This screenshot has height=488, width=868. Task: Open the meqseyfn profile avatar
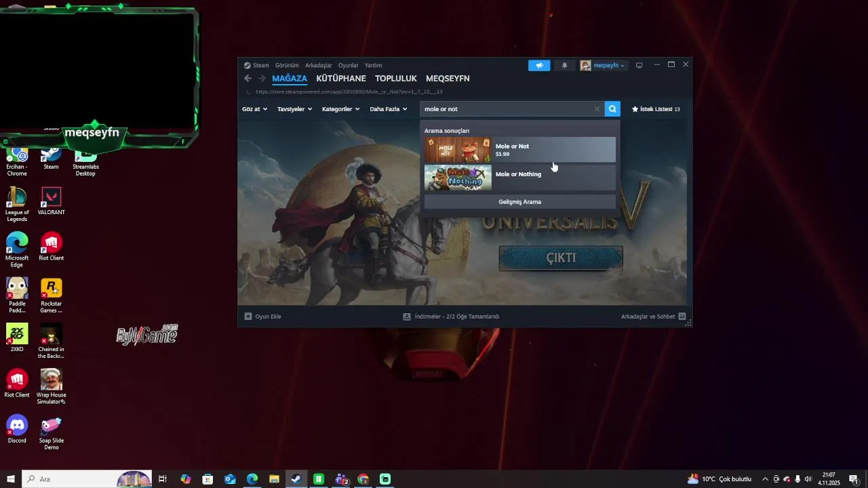[x=585, y=66]
